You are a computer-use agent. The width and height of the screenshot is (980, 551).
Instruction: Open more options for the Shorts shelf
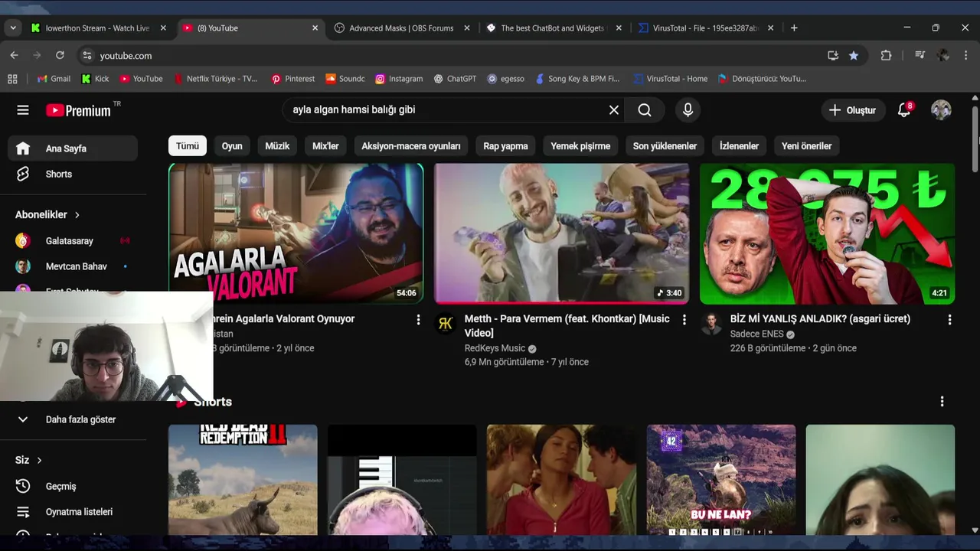pyautogui.click(x=942, y=402)
